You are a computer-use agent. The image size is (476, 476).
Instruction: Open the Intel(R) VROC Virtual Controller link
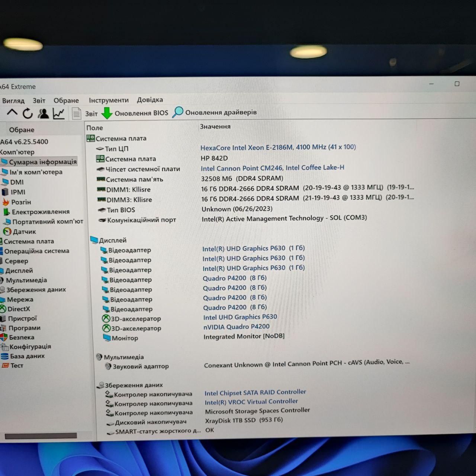pos(251,402)
